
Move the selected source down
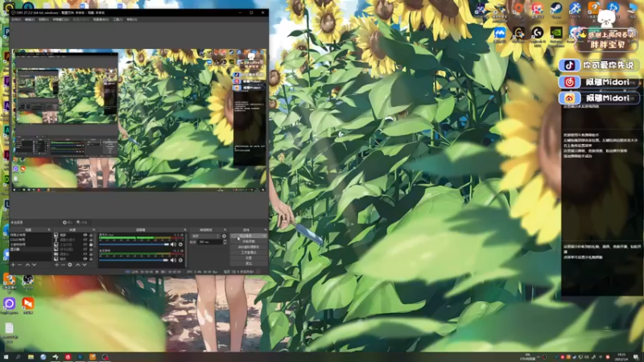(85, 265)
